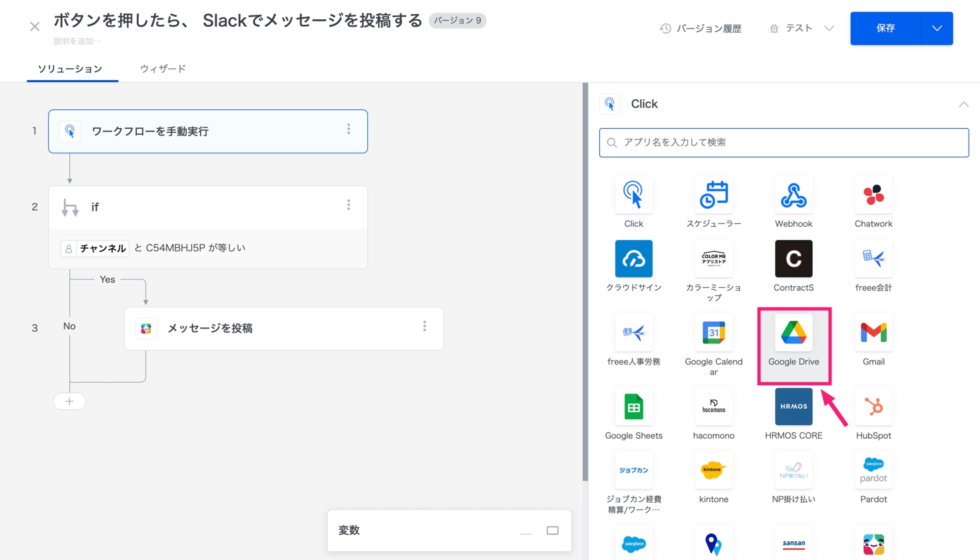The width and height of the screenshot is (980, 560).
Task: Open the save button dropdown arrow
Action: (x=937, y=29)
